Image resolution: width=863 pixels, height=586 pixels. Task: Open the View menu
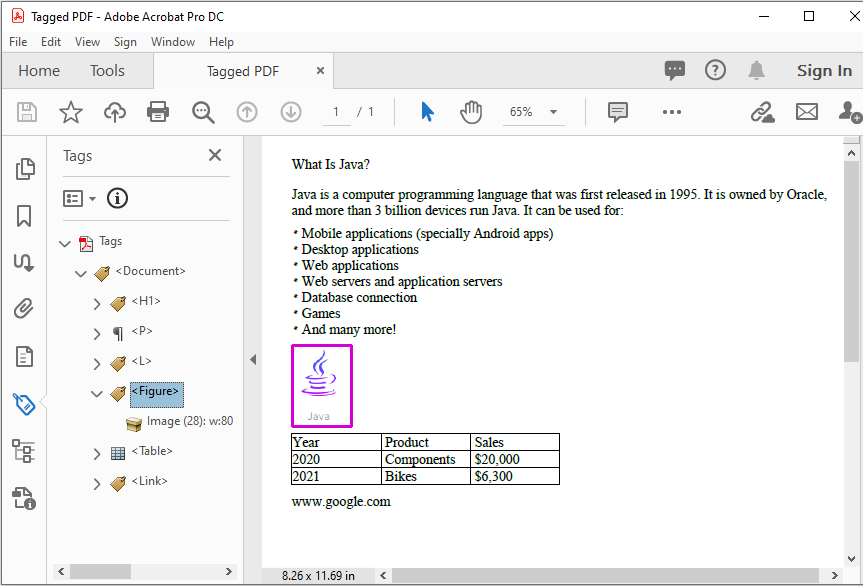click(87, 42)
